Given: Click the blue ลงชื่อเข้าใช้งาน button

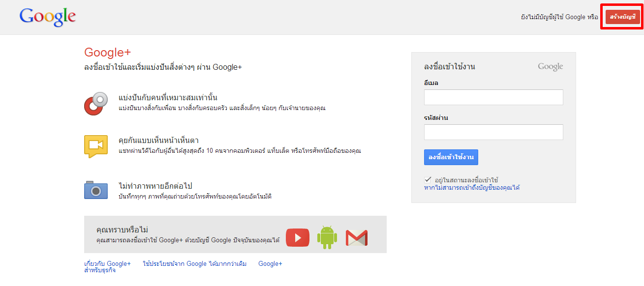Looking at the screenshot, I should tap(451, 157).
